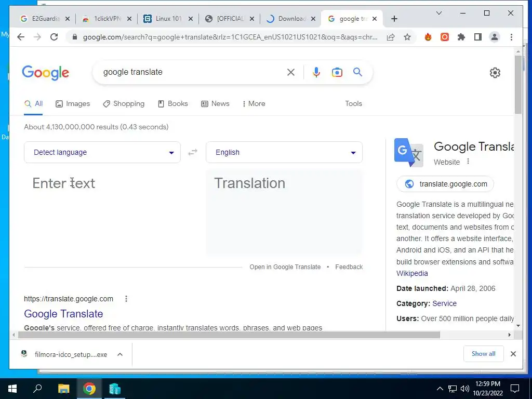Go back with the browser back arrow
Image resolution: width=532 pixels, height=399 pixels.
(x=21, y=37)
